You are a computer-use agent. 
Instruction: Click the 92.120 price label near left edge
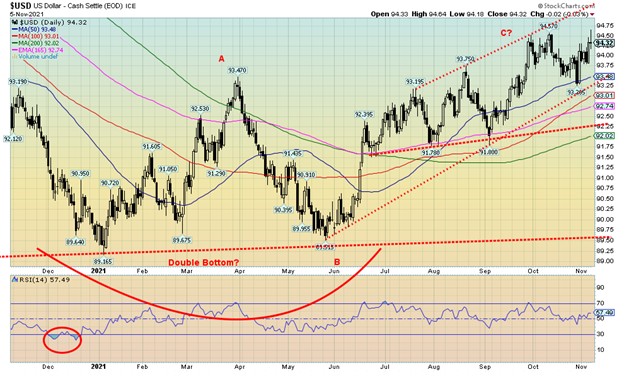[13, 139]
